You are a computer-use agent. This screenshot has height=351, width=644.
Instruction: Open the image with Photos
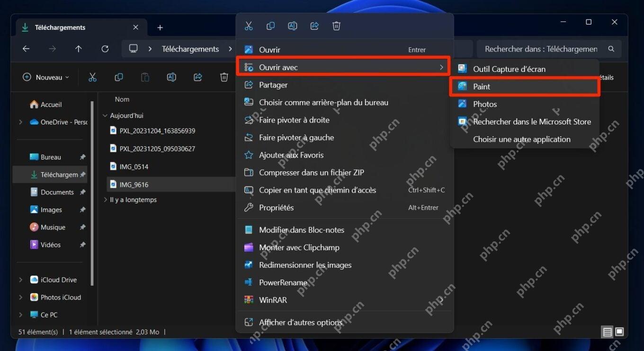525,104
